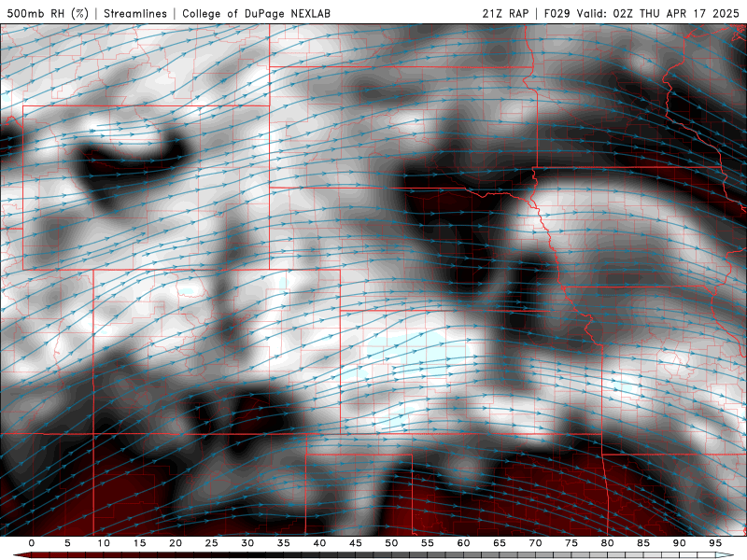The width and height of the screenshot is (747, 560).
Task: Click the colorbar label "90"
Action: click(680, 543)
